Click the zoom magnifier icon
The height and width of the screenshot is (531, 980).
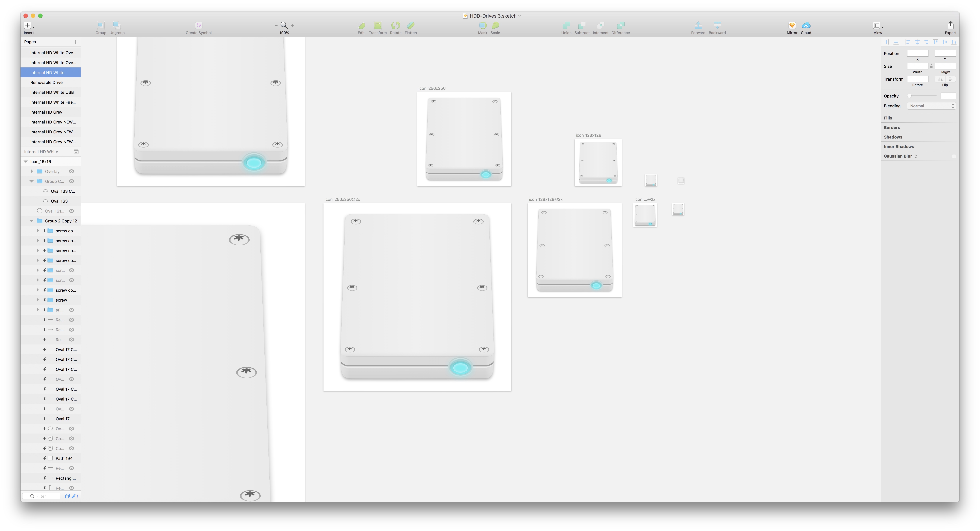tap(284, 25)
